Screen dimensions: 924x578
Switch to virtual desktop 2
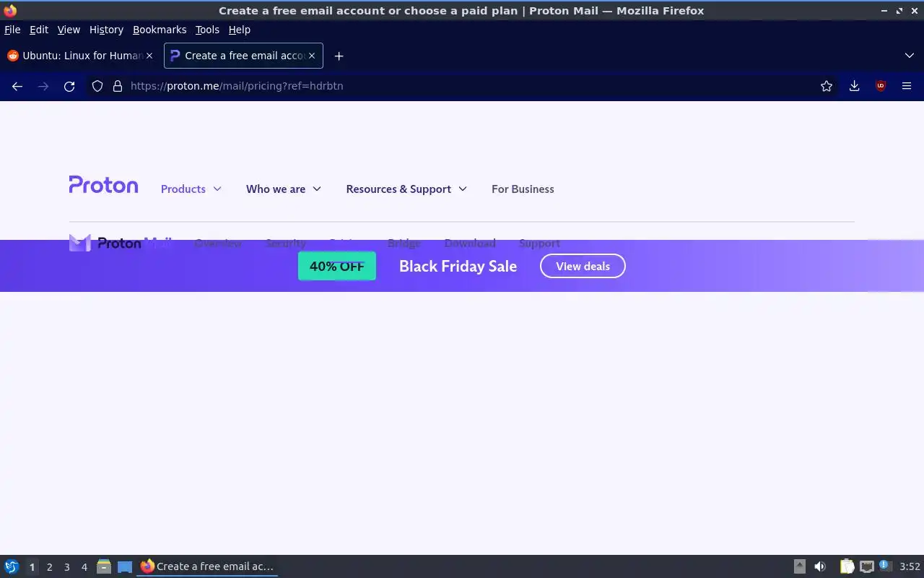coord(49,567)
